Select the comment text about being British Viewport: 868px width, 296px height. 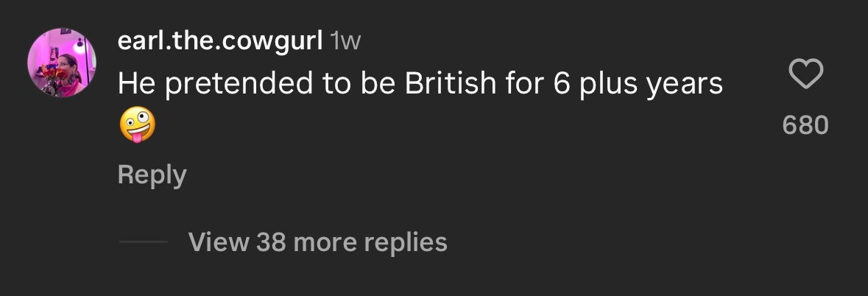[x=420, y=85]
